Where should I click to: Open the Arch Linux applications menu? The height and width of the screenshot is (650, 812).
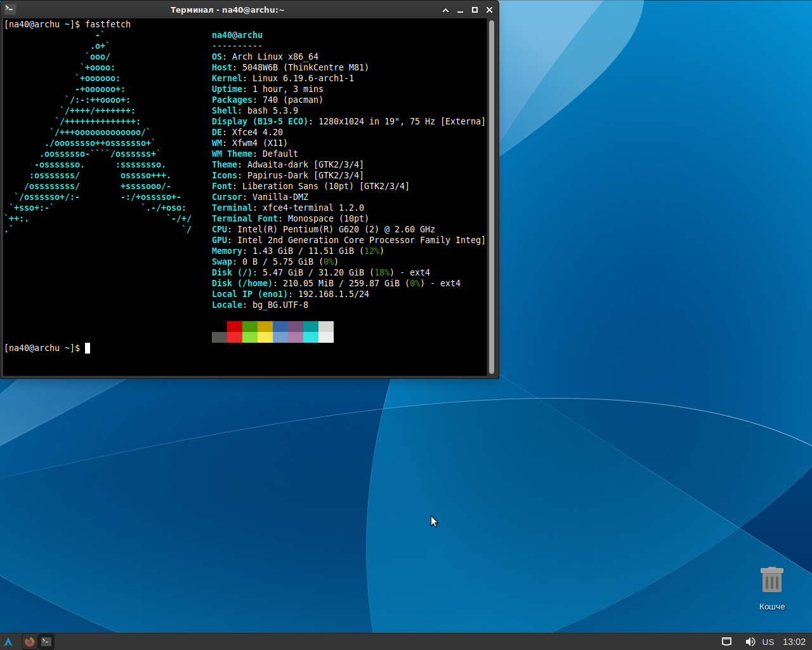[x=8, y=642]
